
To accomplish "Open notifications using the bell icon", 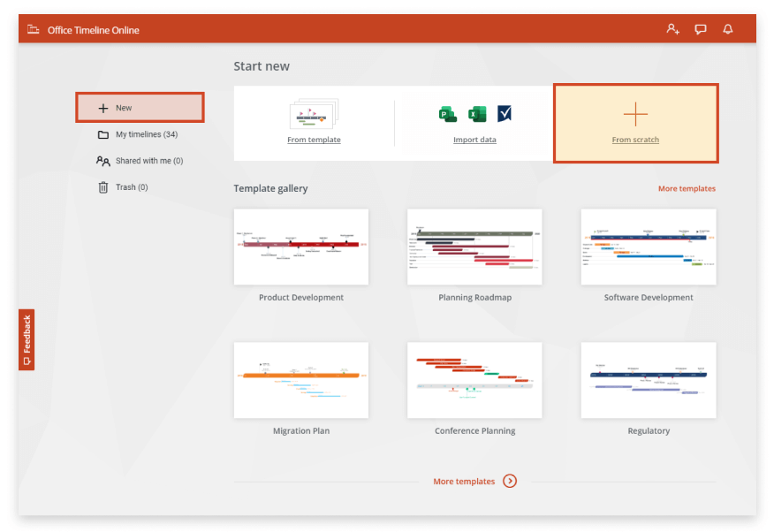I will 727,28.
